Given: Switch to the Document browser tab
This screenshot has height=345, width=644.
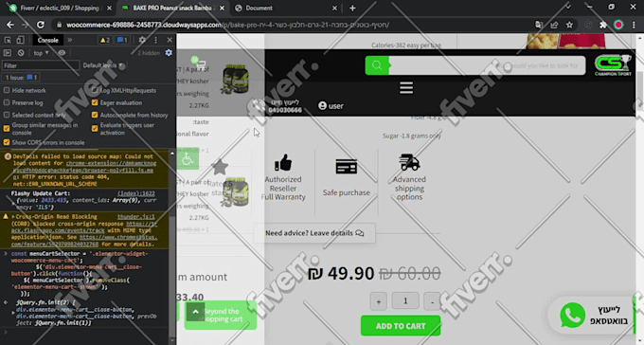Looking at the screenshot, I should point(286,8).
